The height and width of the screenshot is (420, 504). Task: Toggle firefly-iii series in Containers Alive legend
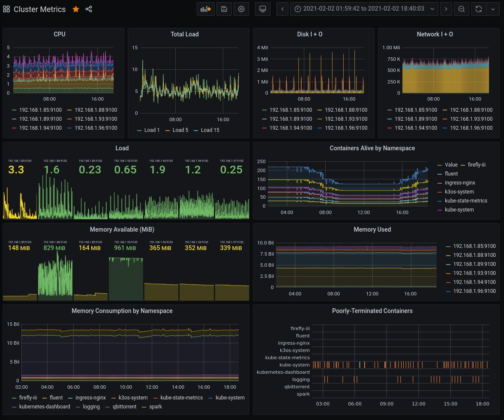pos(477,165)
